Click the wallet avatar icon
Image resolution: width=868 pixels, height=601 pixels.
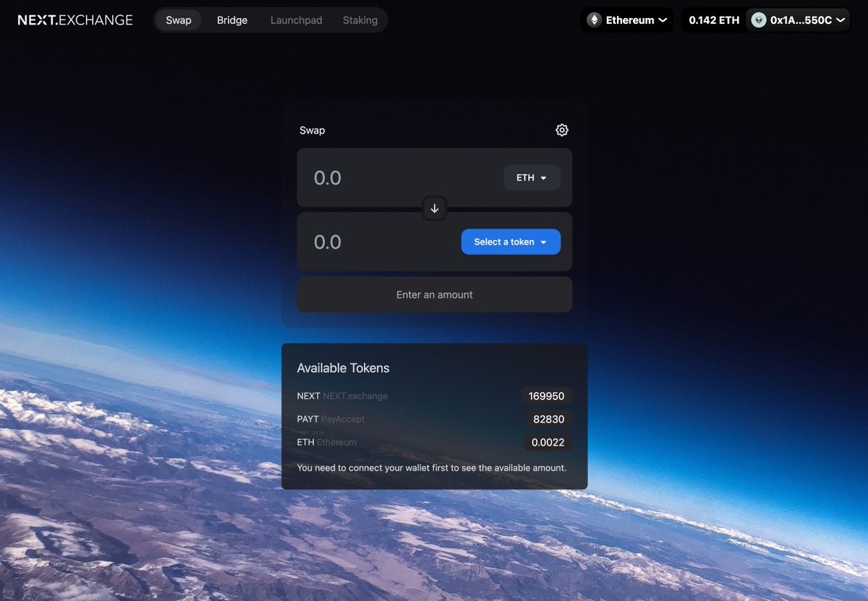point(758,20)
